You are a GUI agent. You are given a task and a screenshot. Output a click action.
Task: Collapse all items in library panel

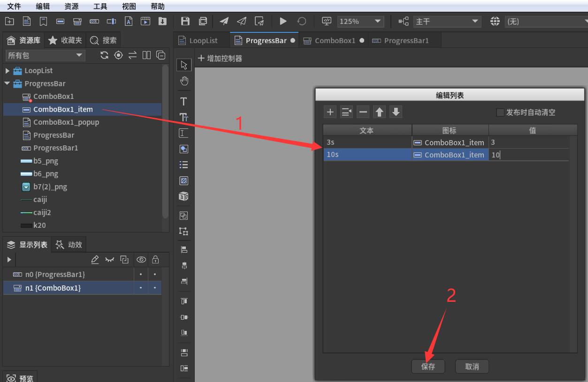click(160, 55)
